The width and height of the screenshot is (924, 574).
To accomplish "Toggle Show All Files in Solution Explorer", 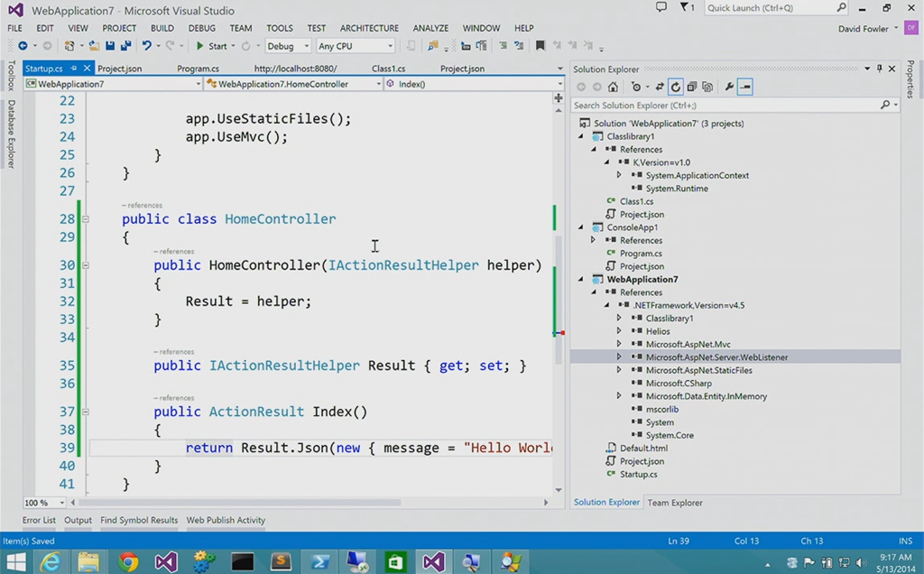I will 707,88.
